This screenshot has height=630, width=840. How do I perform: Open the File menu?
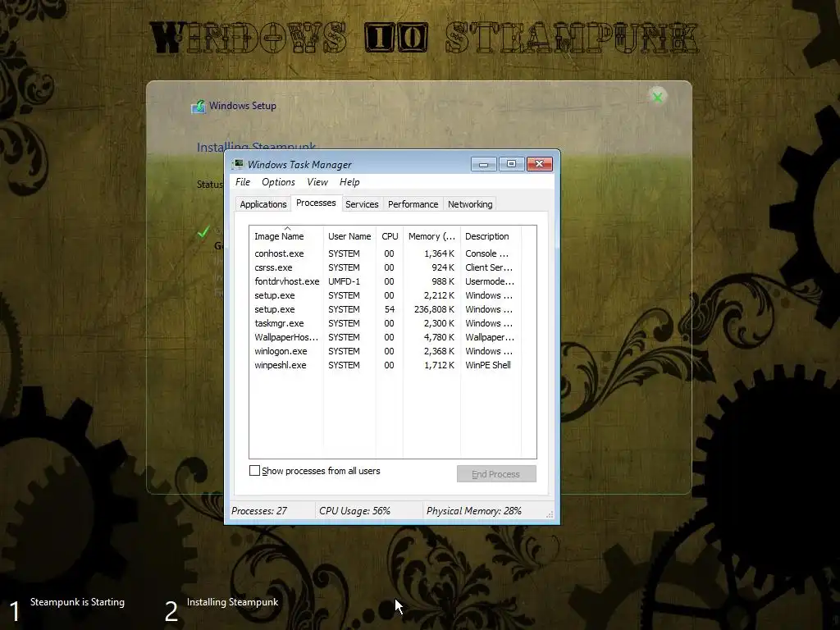(243, 182)
